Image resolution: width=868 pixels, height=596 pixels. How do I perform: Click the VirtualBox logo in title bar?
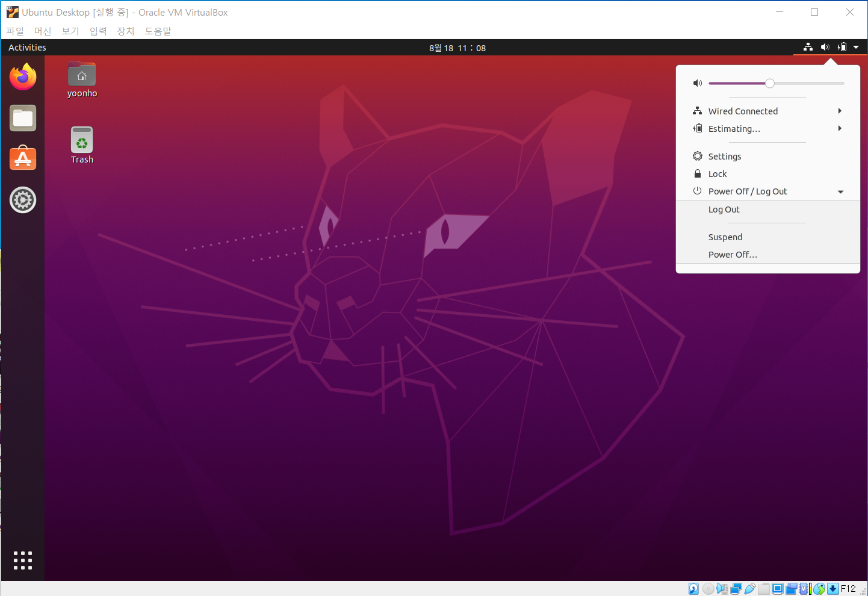pos(12,12)
